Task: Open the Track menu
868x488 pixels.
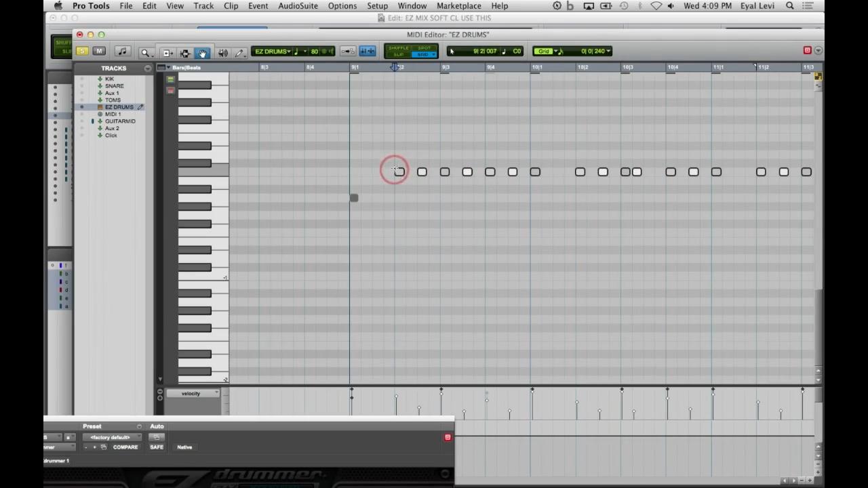Action: pos(203,6)
